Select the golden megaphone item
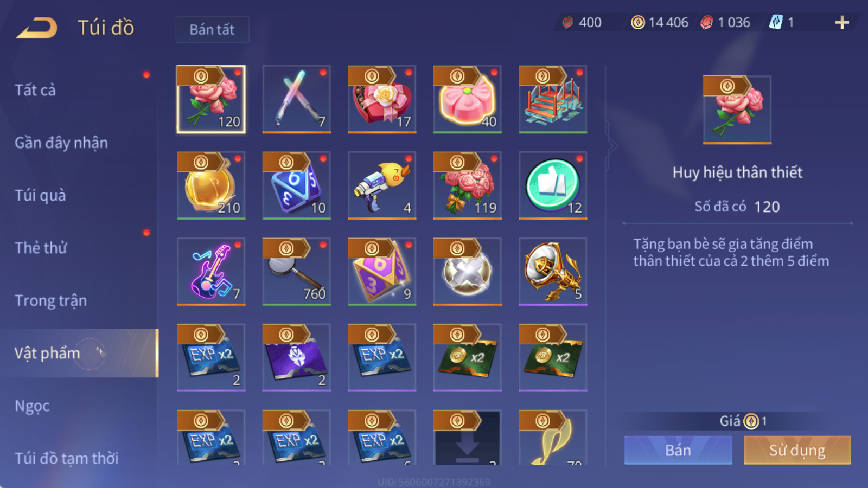This screenshot has width=868, height=488. 553,272
